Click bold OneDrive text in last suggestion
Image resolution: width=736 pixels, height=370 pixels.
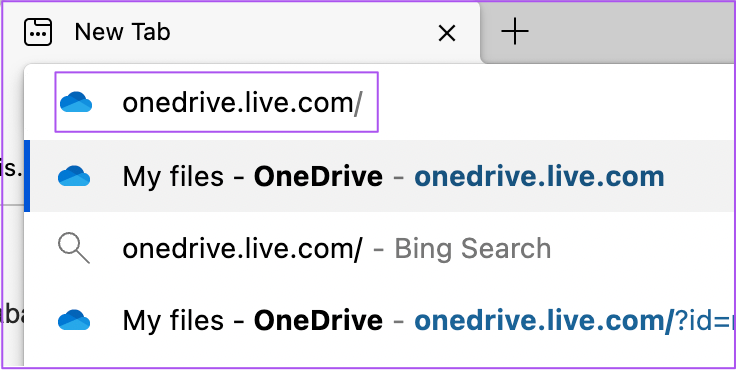pyautogui.click(x=318, y=321)
